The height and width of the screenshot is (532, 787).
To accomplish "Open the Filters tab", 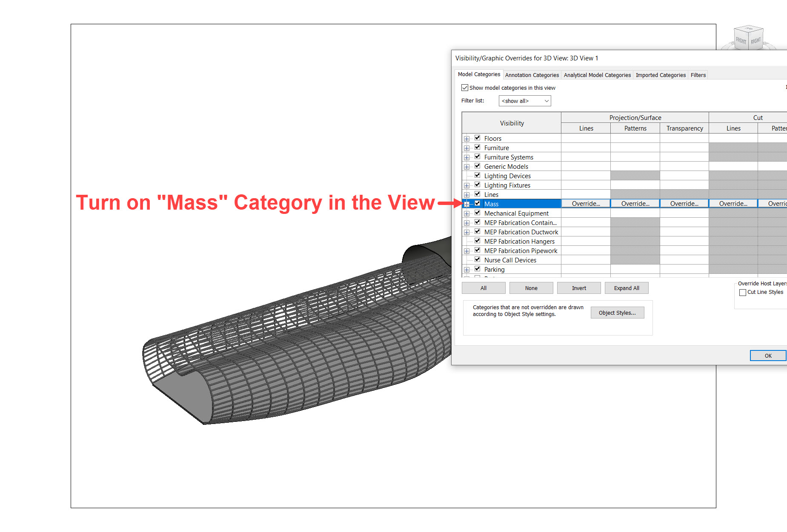I will (698, 75).
